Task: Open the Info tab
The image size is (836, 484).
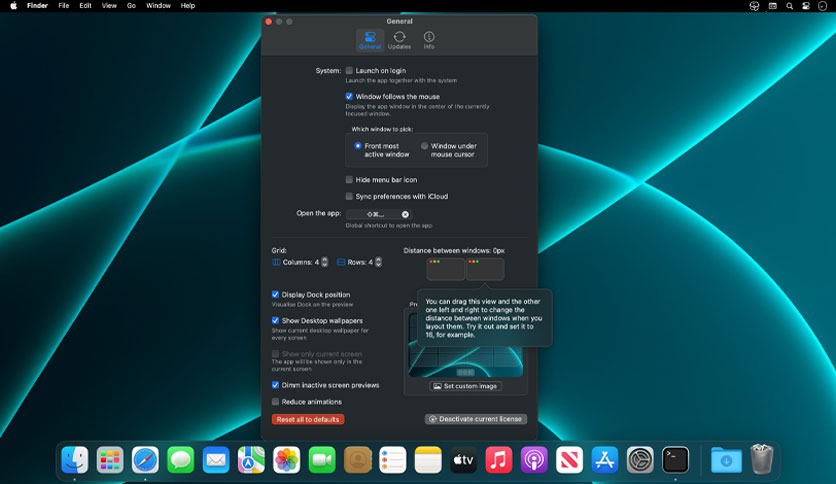Action: tap(429, 40)
